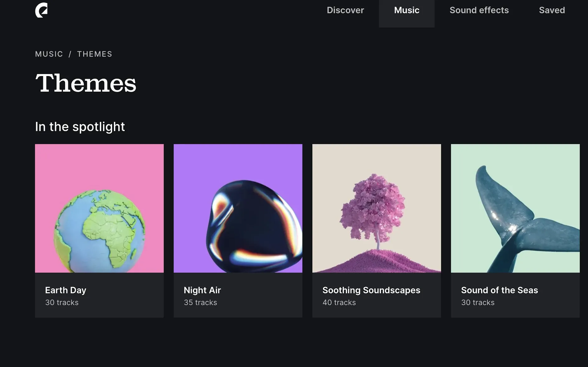Click the 35 tracks label under Night Air
This screenshot has height=367, width=588.
click(200, 302)
